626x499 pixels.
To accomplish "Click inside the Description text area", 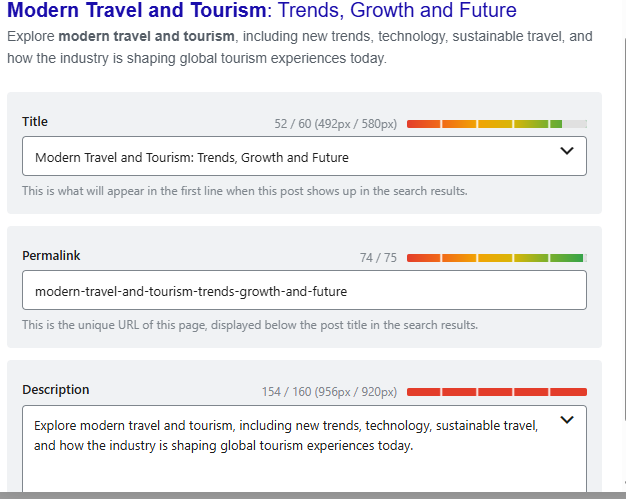I will (304, 449).
